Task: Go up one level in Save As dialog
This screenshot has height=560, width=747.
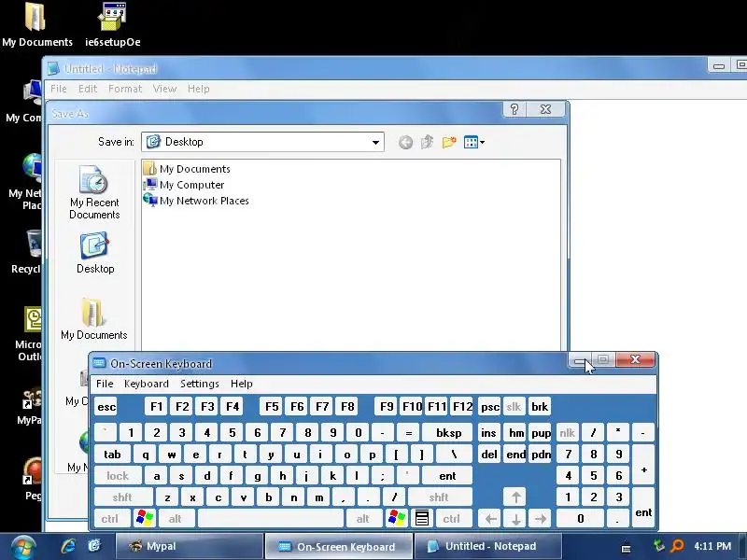Action: (x=427, y=142)
